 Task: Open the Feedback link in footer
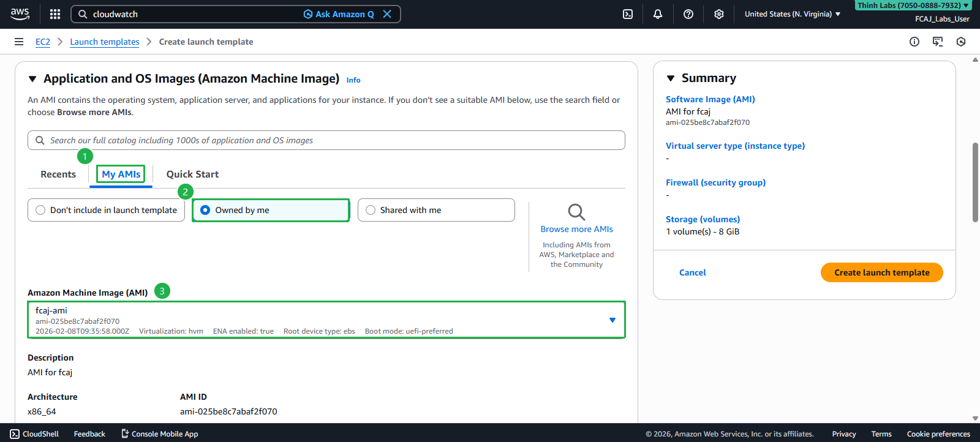click(89, 434)
